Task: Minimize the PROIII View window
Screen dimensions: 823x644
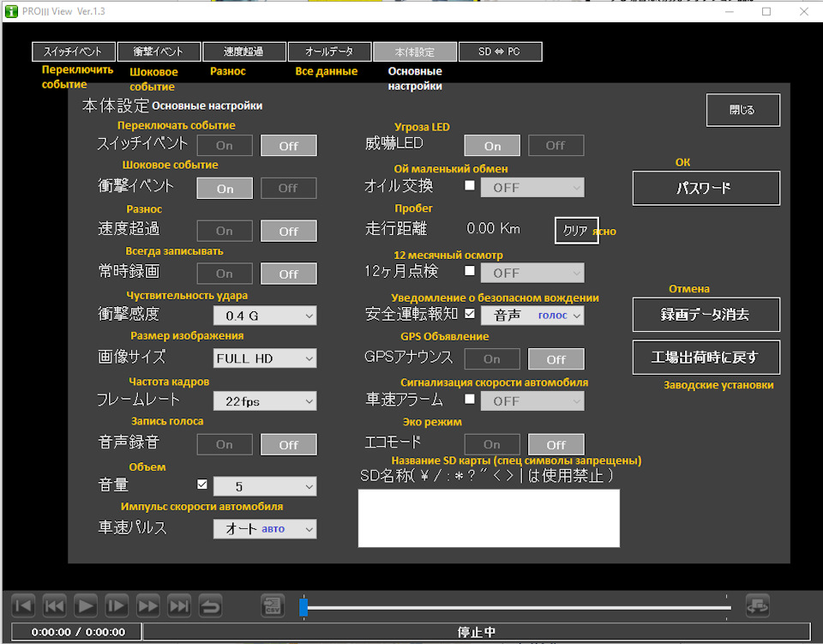Action: click(x=729, y=11)
